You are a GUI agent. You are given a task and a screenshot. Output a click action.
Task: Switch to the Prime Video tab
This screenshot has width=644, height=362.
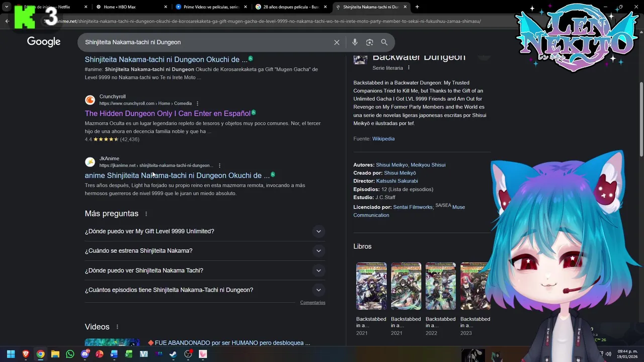point(211,7)
